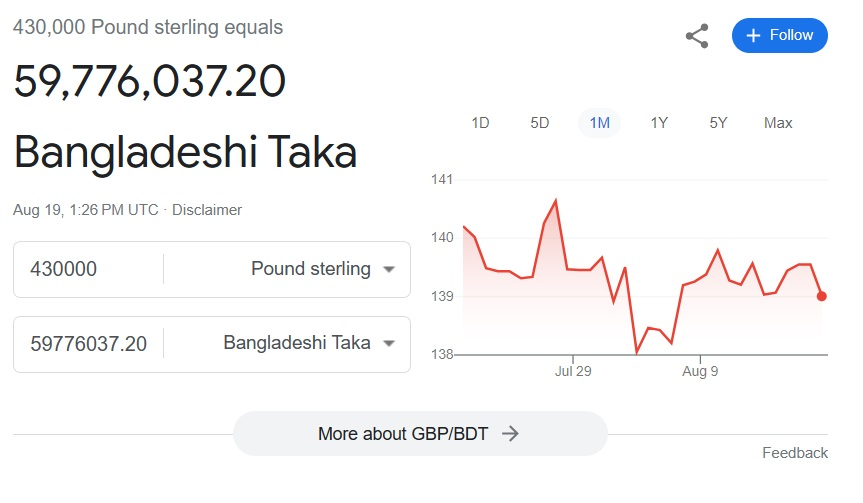Switch chart to 5D range
The height and width of the screenshot is (503, 863).
click(539, 123)
